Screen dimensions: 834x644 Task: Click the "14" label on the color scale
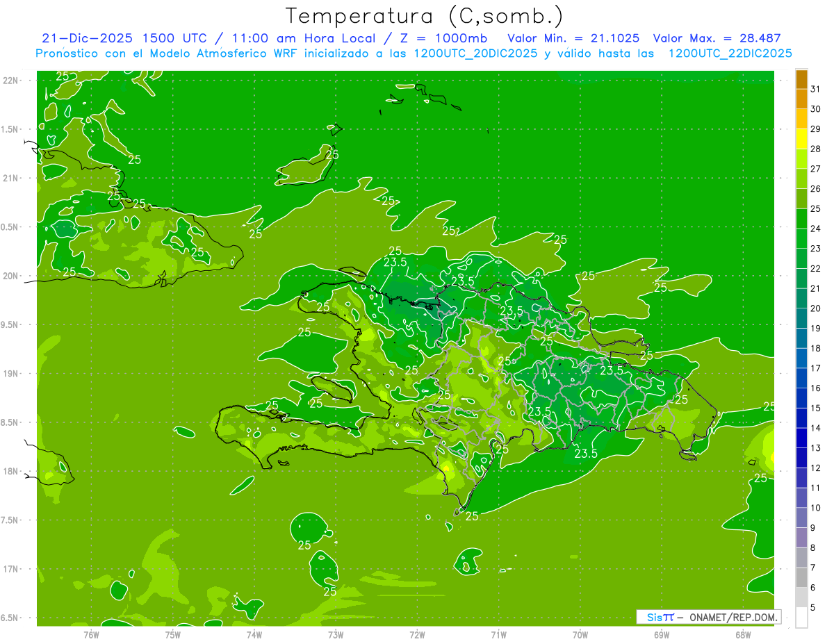(816, 428)
